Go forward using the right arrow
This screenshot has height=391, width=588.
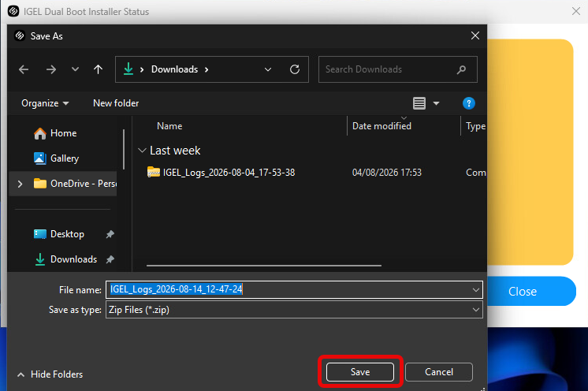tap(51, 69)
